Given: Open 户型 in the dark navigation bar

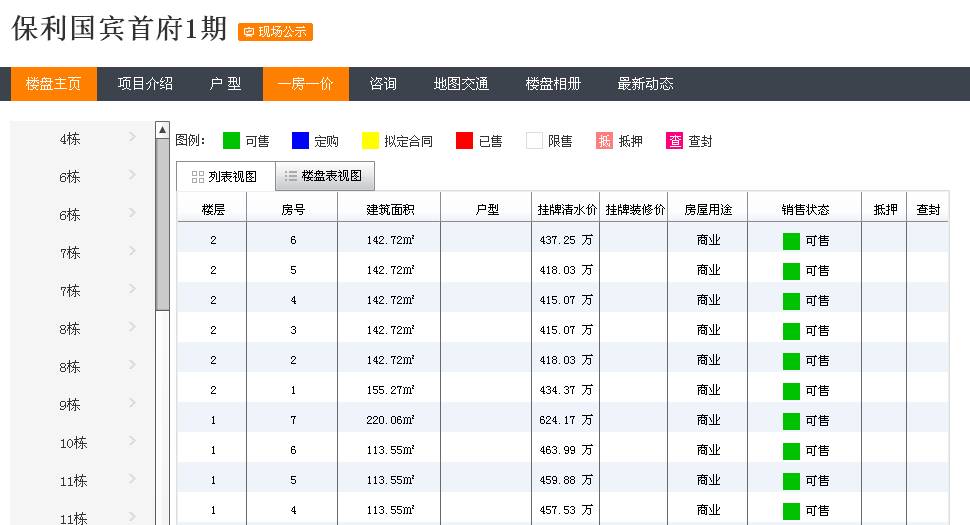Looking at the screenshot, I should [x=225, y=83].
